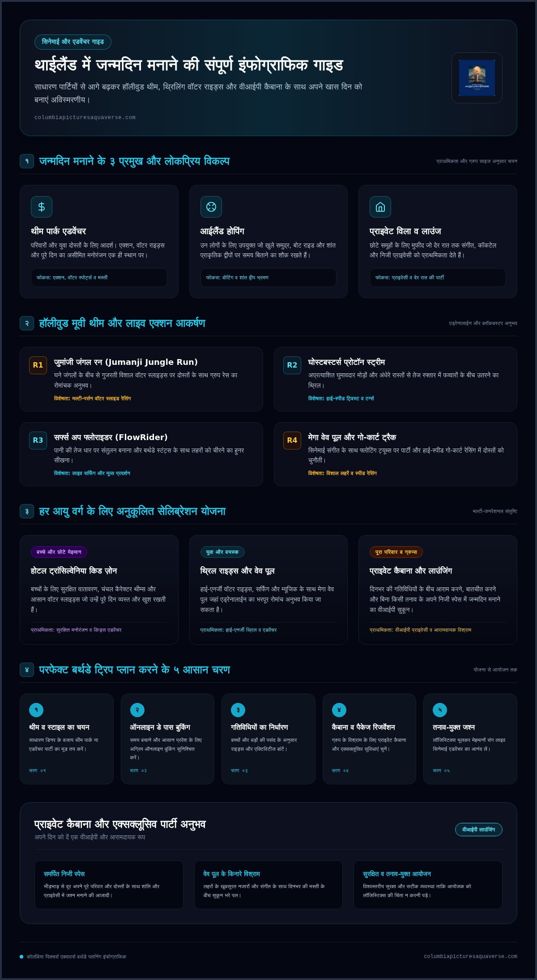The width and height of the screenshot is (537, 980).
Task: Click the R1 badge for Jumanji Jungle Run
Action: tap(38, 365)
